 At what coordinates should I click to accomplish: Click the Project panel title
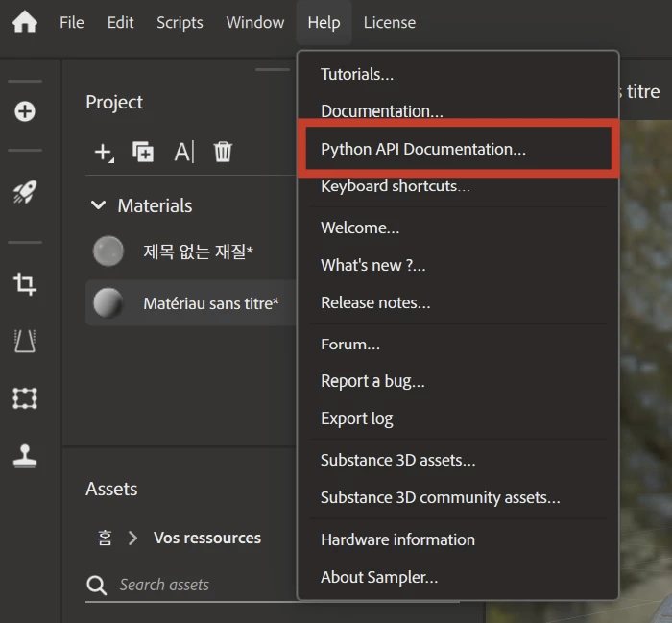pos(114,103)
